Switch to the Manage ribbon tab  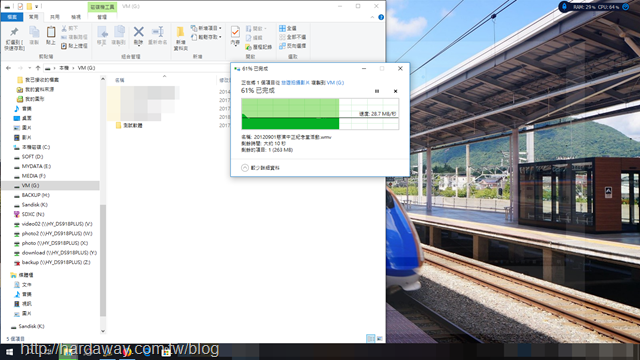click(102, 17)
